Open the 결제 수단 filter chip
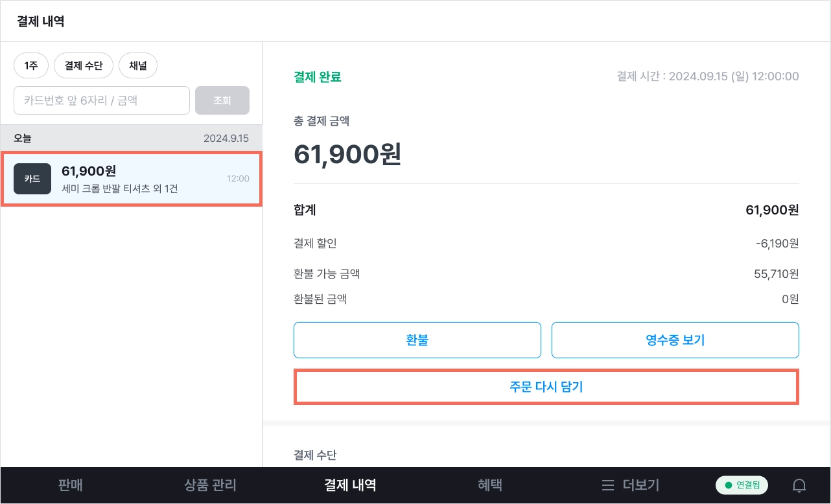The height and width of the screenshot is (504, 831). click(84, 65)
